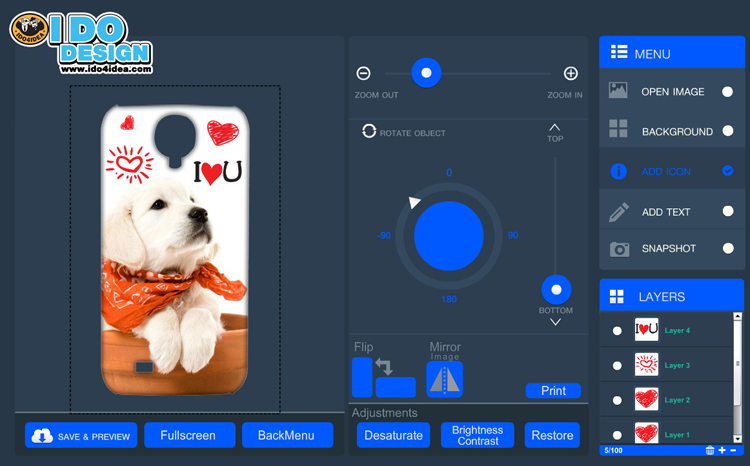Click layers scrollbar down arrow
The height and width of the screenshot is (466, 750).
(x=738, y=439)
